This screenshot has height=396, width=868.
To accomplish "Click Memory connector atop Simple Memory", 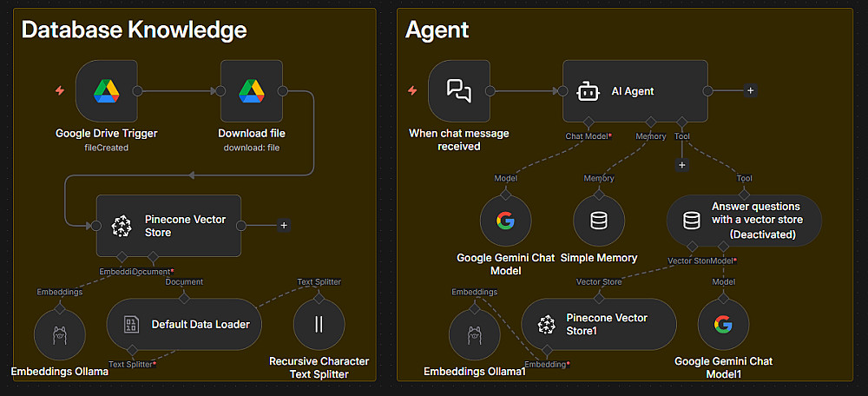I will pos(599,195).
